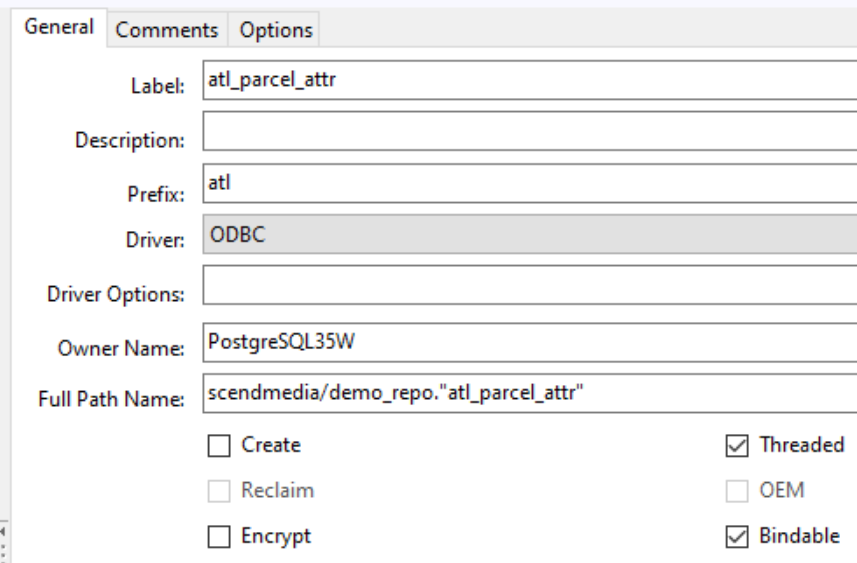Check the Encrypt option
This screenshot has width=857, height=563.
(216, 536)
